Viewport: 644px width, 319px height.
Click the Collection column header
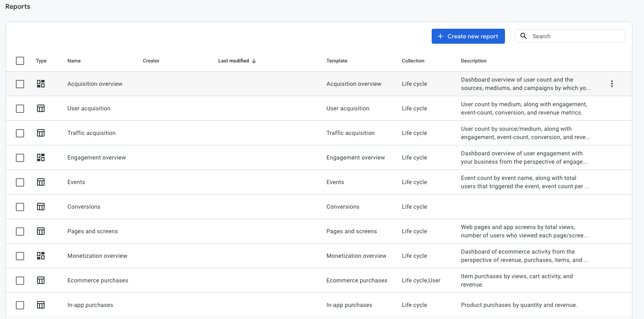tap(413, 61)
